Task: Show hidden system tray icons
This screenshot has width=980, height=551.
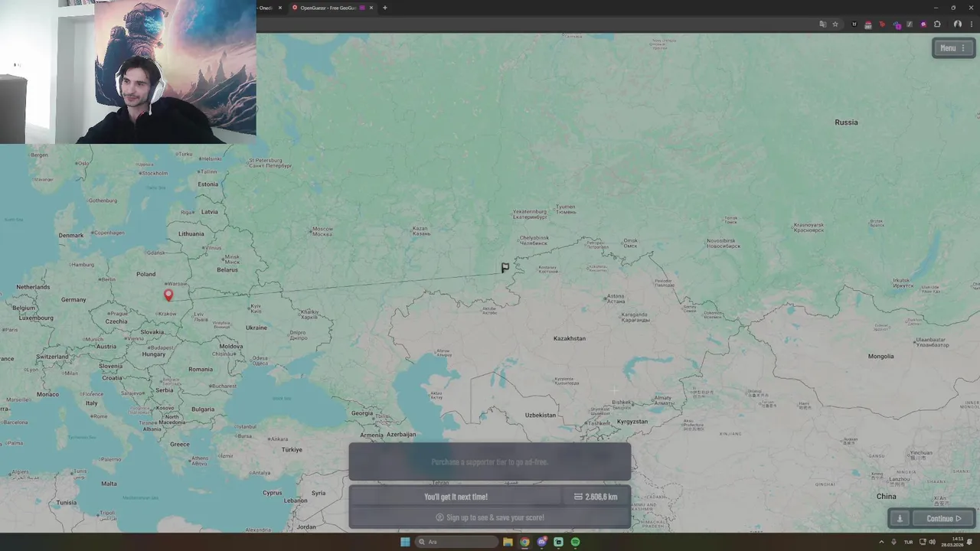Action: [x=881, y=542]
